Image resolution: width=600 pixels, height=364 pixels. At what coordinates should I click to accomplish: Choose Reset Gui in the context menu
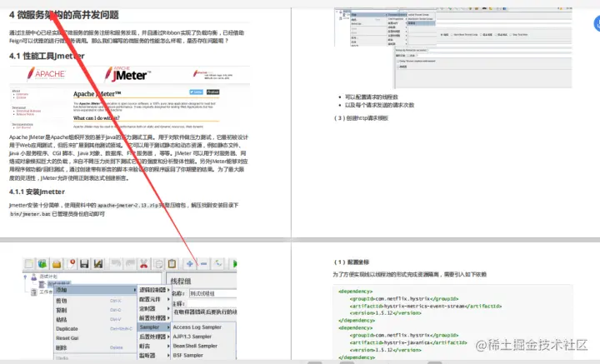pyautogui.click(x=96, y=338)
